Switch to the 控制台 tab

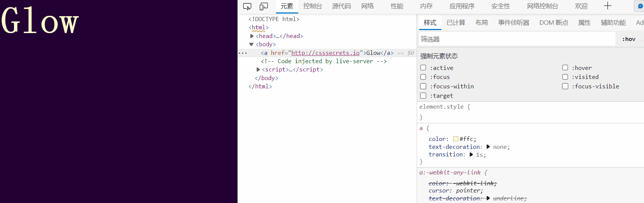coord(313,6)
